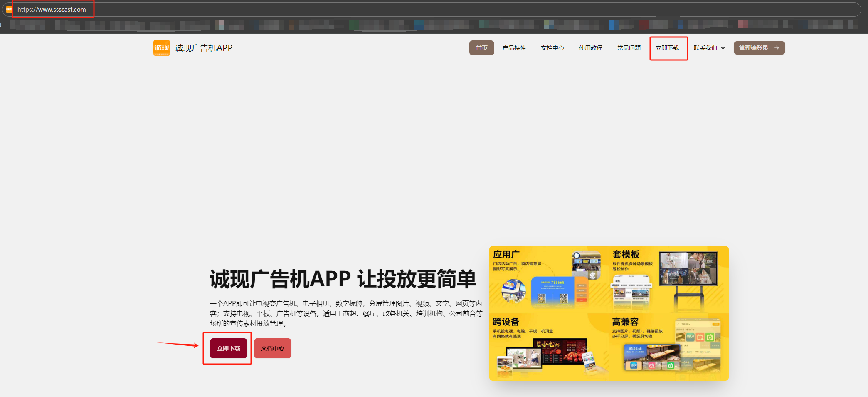Click the hero headline 诚现广告机APP 让投放更简单
868x397 pixels.
click(343, 279)
